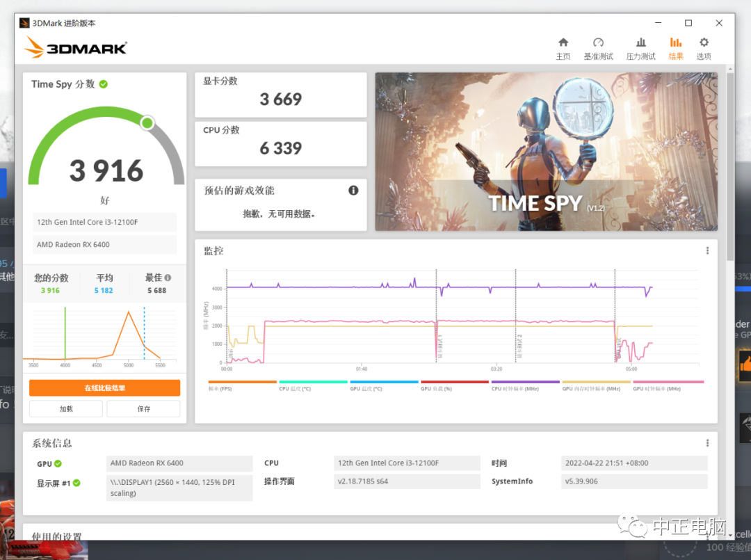The height and width of the screenshot is (560, 751).
Task: Click green check next to 显示屏 #1
Action: 76,483
